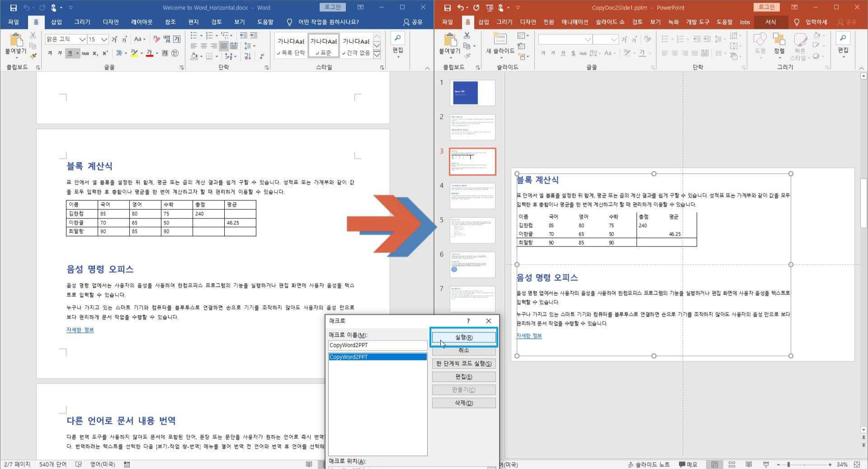Toggle italic in Word font group
868x469 pixels.
pyautogui.click(x=60, y=53)
